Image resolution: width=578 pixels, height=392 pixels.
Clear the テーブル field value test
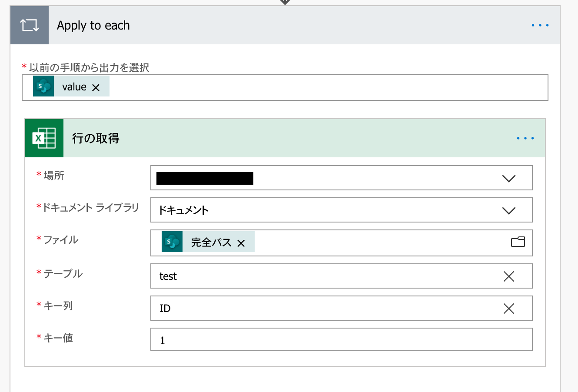(508, 276)
